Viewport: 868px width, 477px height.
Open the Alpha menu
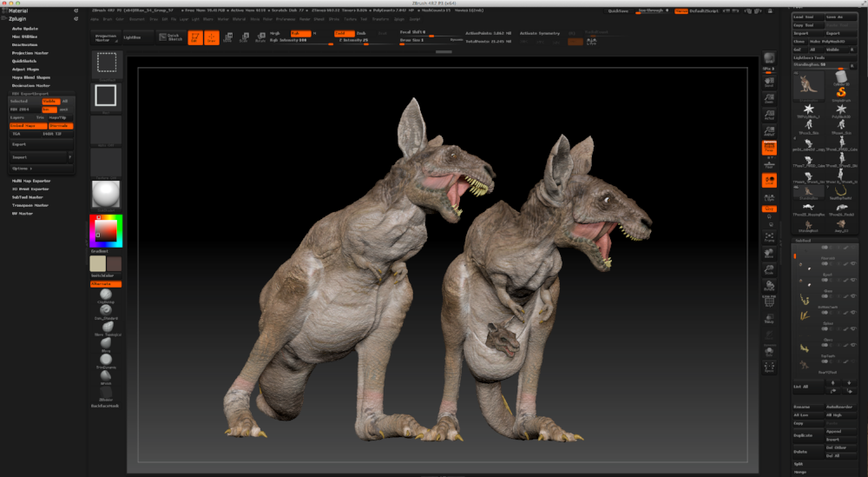(95, 19)
